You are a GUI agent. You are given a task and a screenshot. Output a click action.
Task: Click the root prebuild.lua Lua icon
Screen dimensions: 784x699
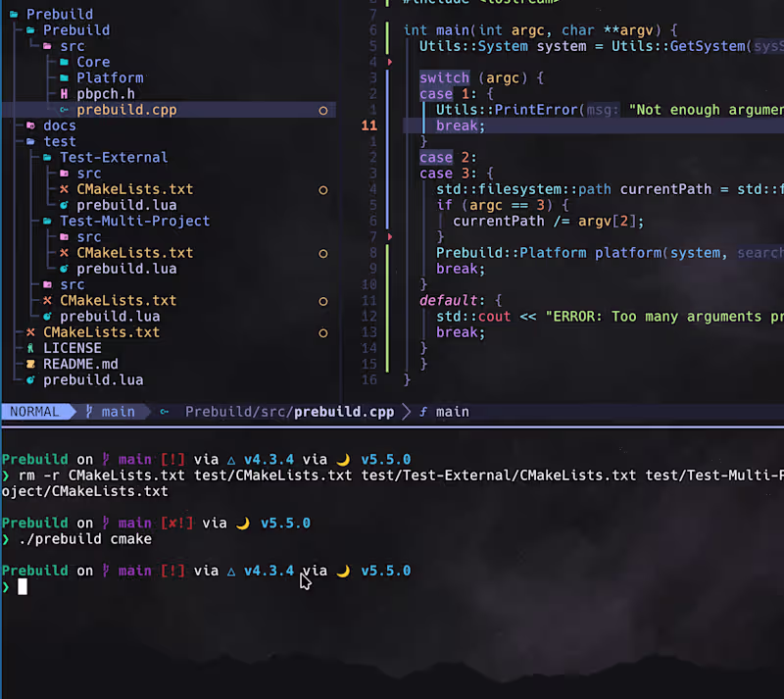pos(30,380)
